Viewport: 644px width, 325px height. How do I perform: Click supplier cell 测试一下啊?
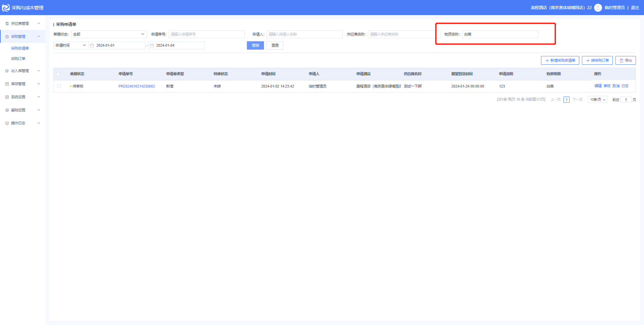(413, 86)
